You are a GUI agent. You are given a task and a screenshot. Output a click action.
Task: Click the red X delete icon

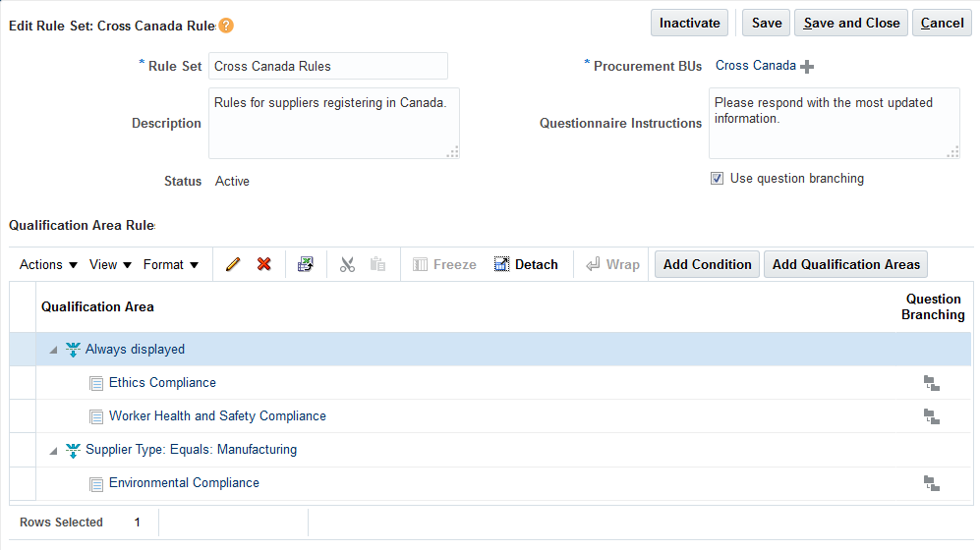[x=263, y=264]
